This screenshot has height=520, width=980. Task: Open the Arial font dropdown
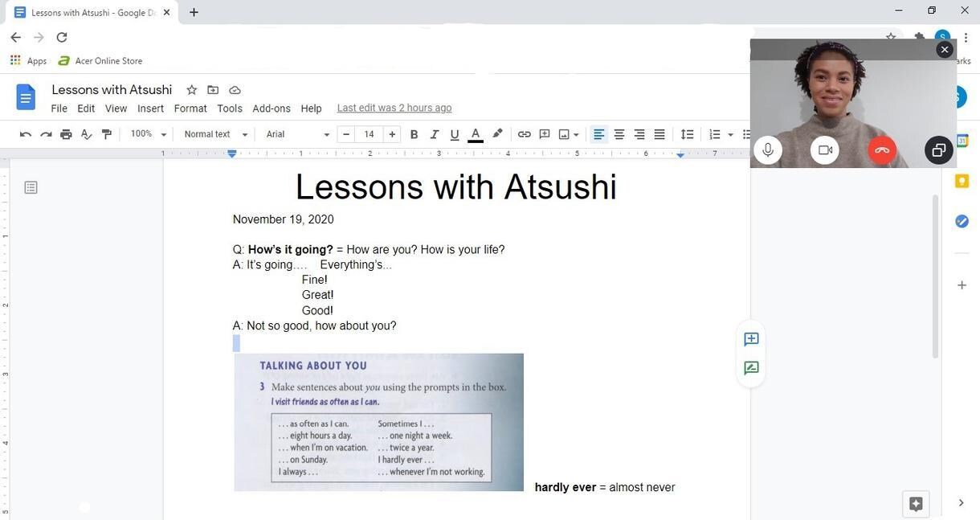(298, 134)
